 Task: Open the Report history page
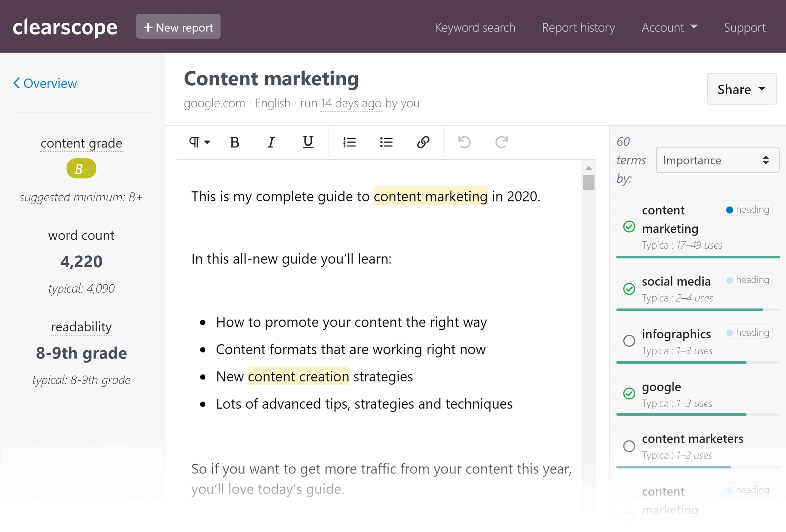pos(579,27)
